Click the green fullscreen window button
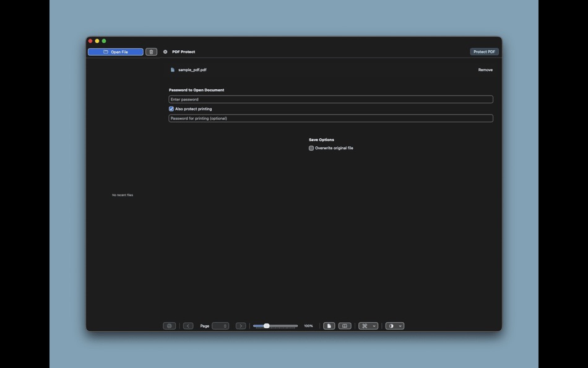 pos(104,41)
